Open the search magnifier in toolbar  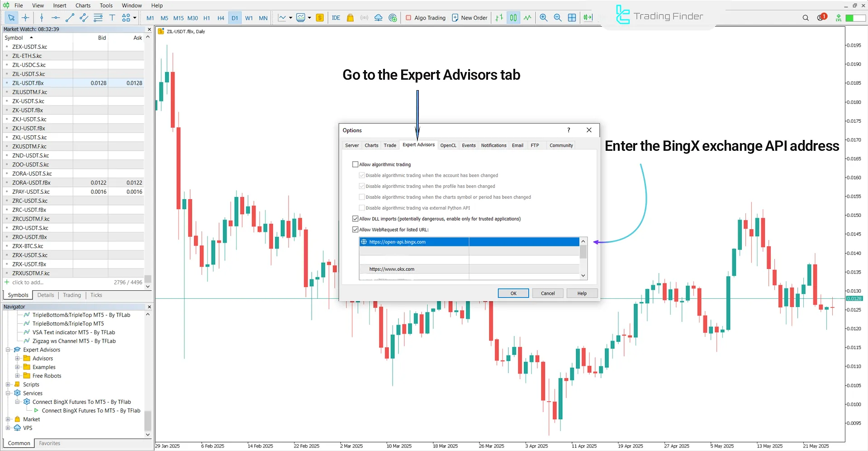[x=805, y=18]
